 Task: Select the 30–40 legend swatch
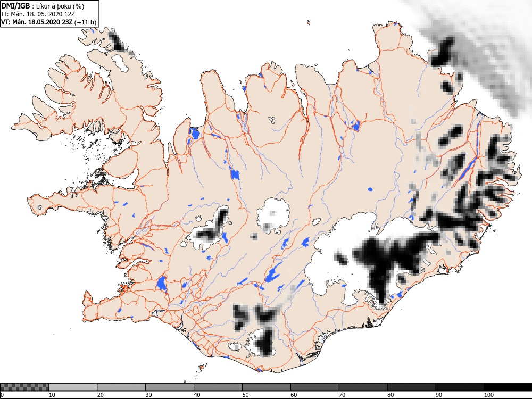(170, 387)
